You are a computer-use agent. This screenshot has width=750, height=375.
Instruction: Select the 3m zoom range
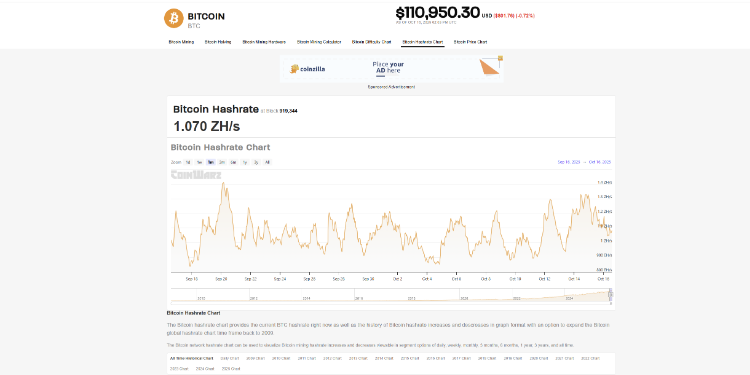coord(222,162)
